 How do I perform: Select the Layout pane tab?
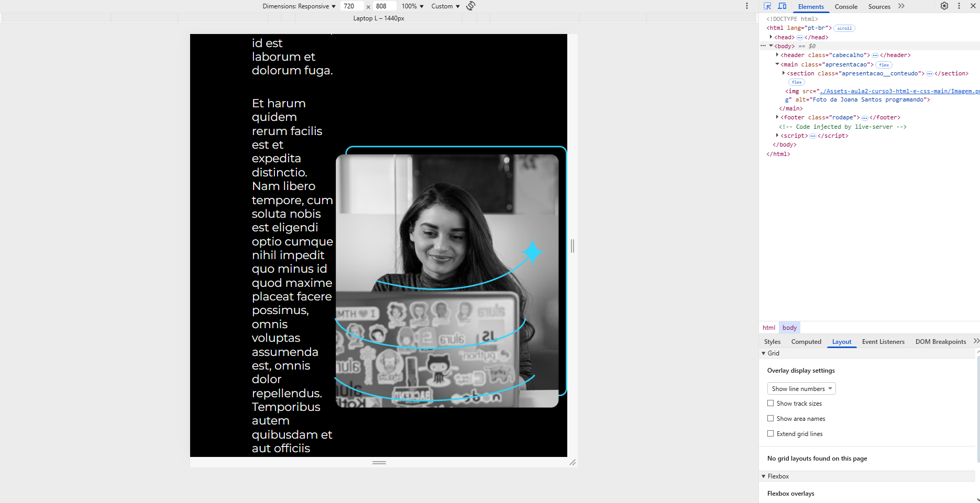[x=842, y=342]
